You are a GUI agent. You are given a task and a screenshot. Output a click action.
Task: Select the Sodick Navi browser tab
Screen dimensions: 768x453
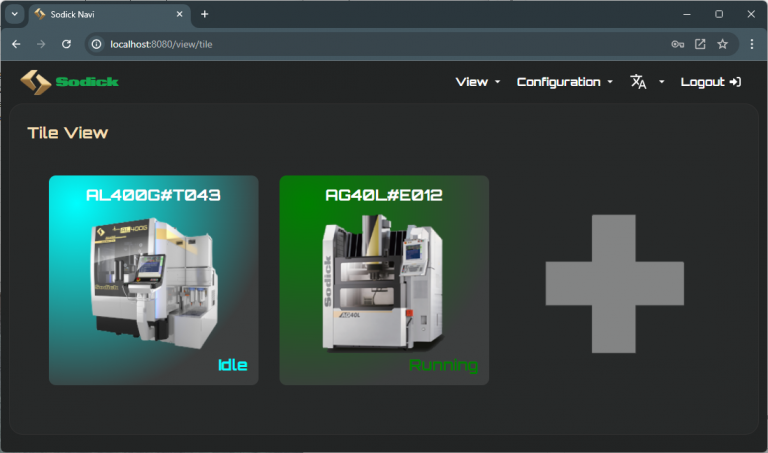click(110, 14)
